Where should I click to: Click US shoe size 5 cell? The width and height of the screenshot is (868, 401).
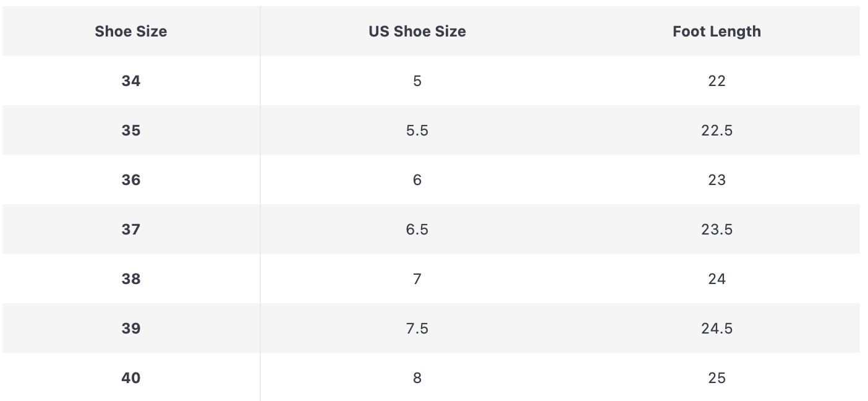[x=417, y=81]
